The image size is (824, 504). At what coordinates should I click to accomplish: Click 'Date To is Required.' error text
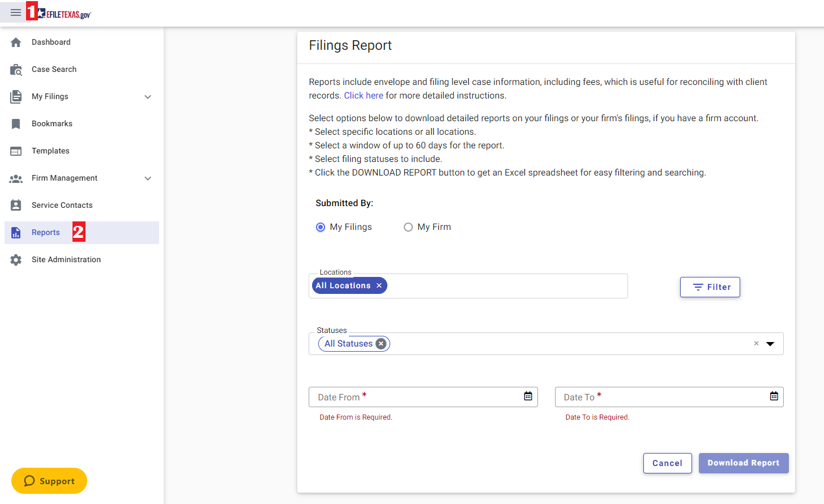pos(597,417)
